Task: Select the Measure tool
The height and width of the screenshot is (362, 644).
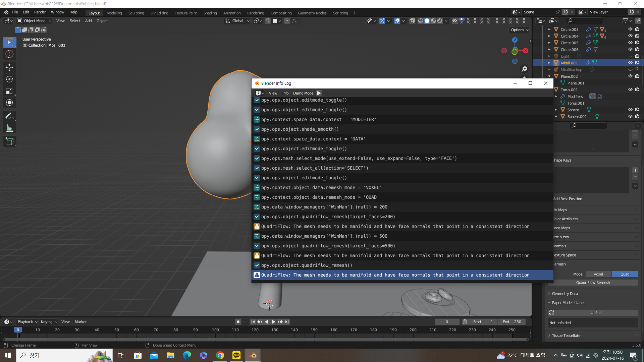Action: click(9, 128)
